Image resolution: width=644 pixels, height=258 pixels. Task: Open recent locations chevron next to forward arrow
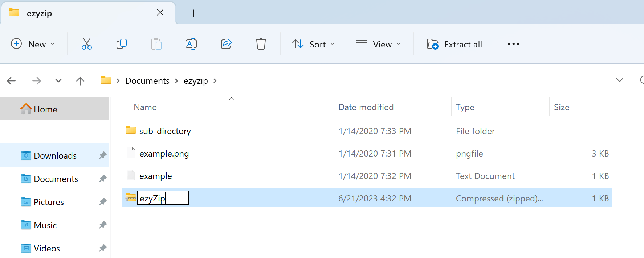(58, 80)
